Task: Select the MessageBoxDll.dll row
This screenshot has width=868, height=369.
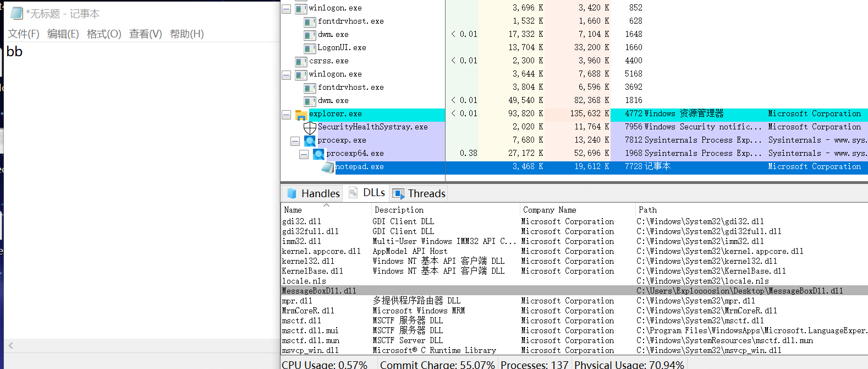Action: [319, 291]
